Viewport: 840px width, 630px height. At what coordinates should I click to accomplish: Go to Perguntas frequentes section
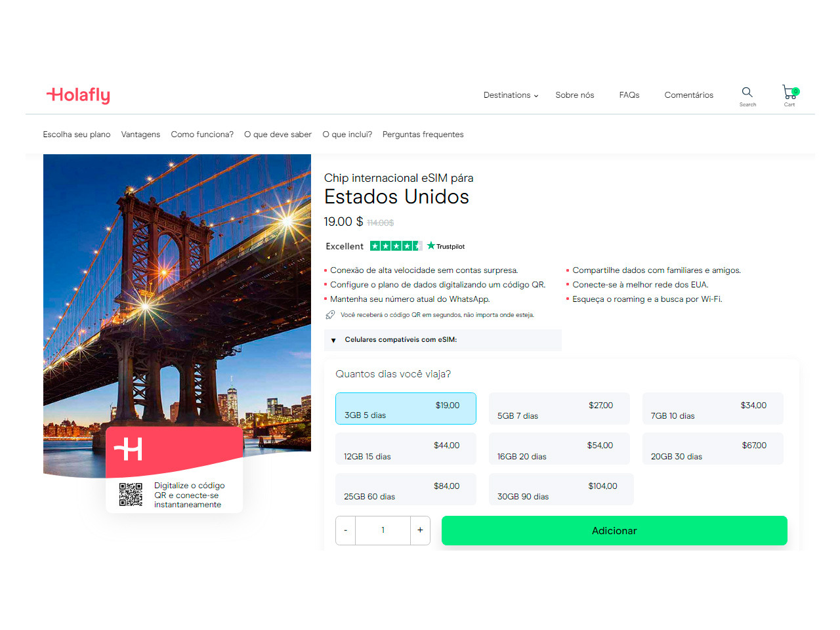pyautogui.click(x=423, y=135)
